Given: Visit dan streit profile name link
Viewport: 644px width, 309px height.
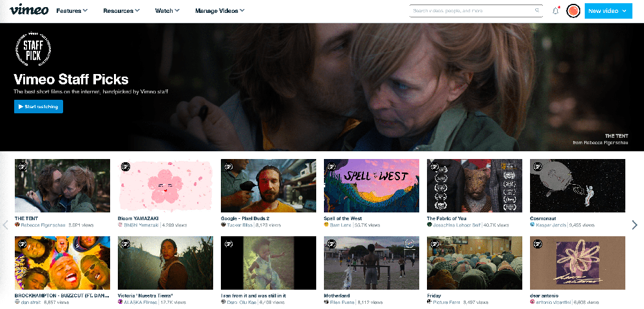Looking at the screenshot, I should [30, 302].
